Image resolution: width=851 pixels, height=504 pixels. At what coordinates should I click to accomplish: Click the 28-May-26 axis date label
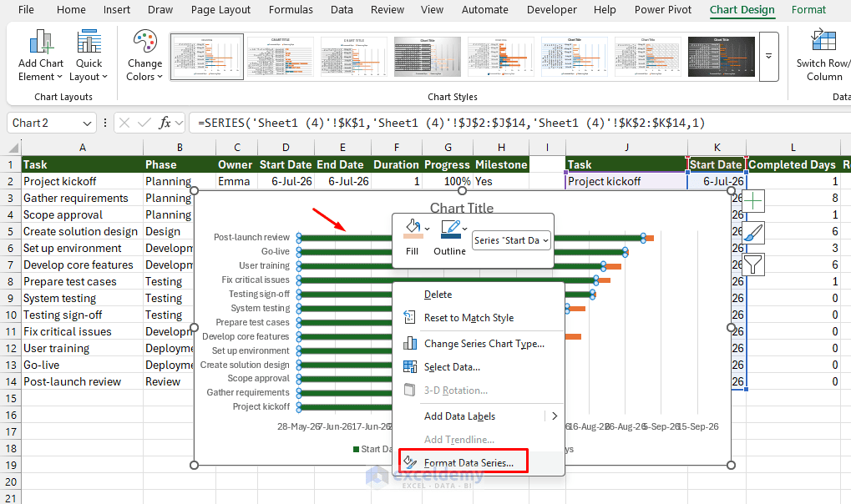click(298, 426)
